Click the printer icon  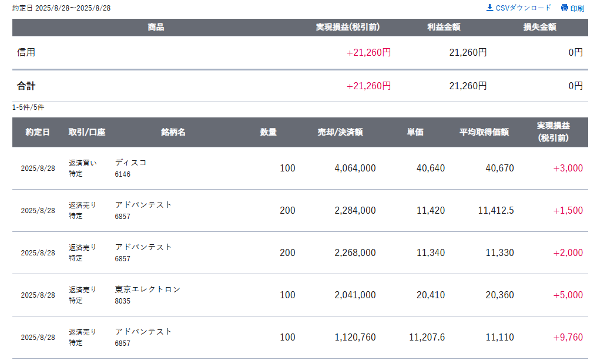tap(564, 8)
